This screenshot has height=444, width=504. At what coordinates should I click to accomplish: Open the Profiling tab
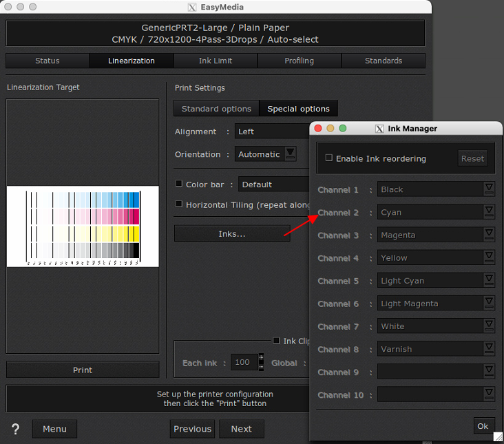coord(300,61)
